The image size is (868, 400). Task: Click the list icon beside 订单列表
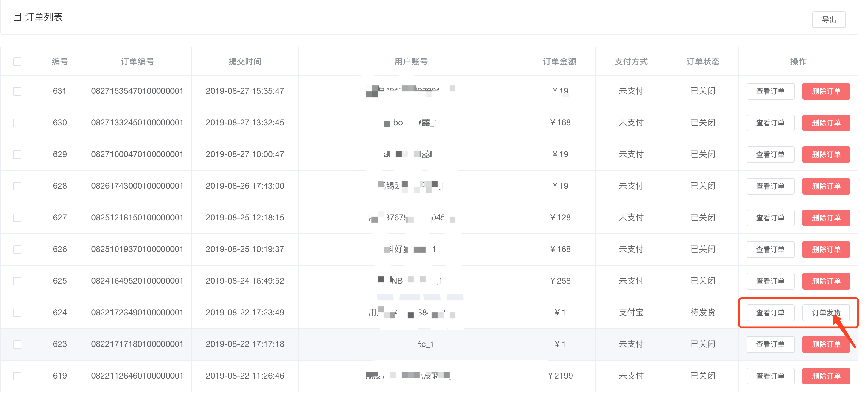[x=17, y=17]
